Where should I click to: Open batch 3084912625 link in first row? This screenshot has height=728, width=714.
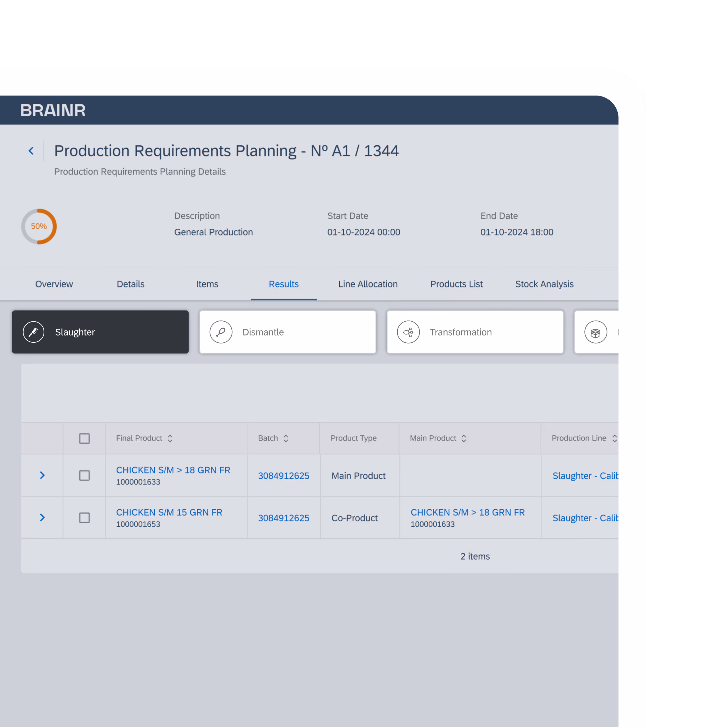(x=283, y=476)
